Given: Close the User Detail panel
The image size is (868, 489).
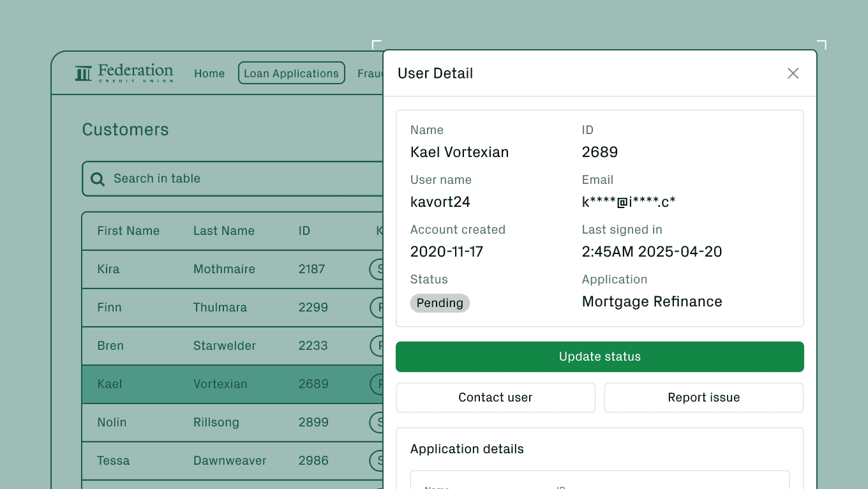Looking at the screenshot, I should (x=793, y=73).
